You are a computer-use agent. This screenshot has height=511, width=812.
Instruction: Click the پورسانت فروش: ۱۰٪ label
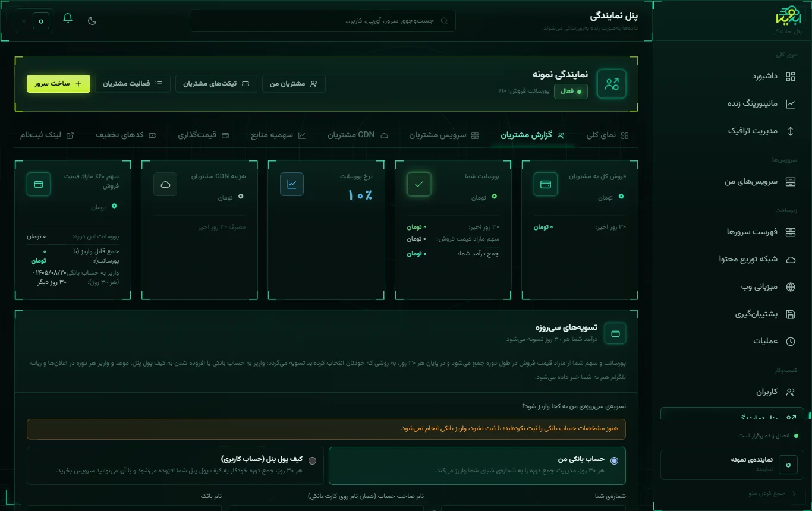point(524,91)
